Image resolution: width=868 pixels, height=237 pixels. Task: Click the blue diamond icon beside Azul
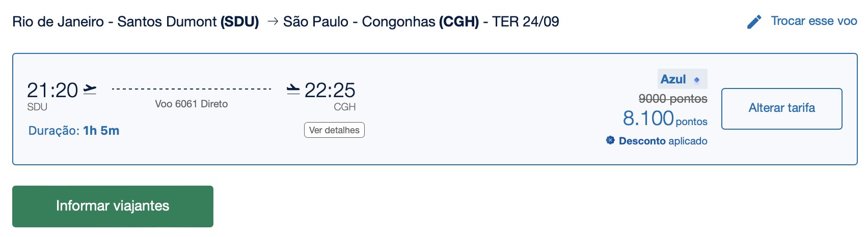coord(697,80)
